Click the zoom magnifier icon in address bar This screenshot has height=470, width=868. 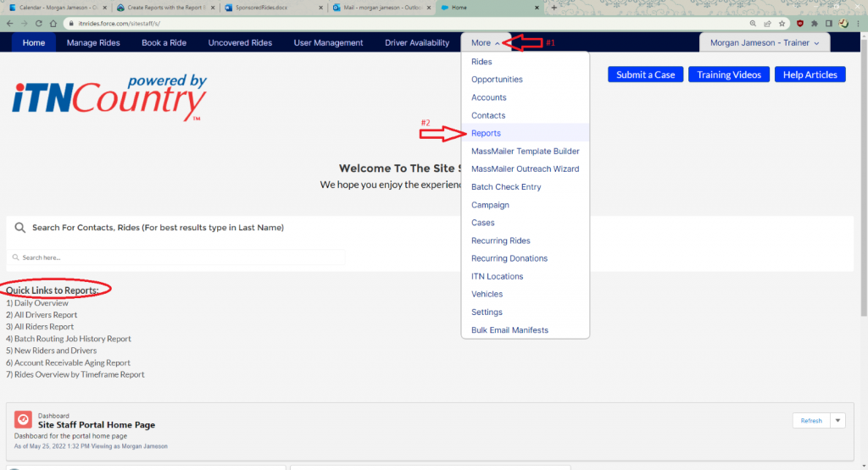pos(754,24)
